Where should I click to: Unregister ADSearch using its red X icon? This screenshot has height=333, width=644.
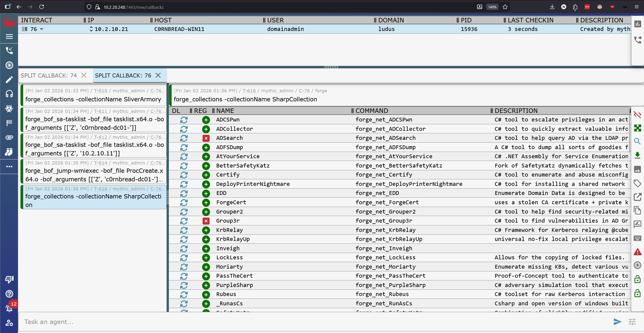tap(206, 138)
